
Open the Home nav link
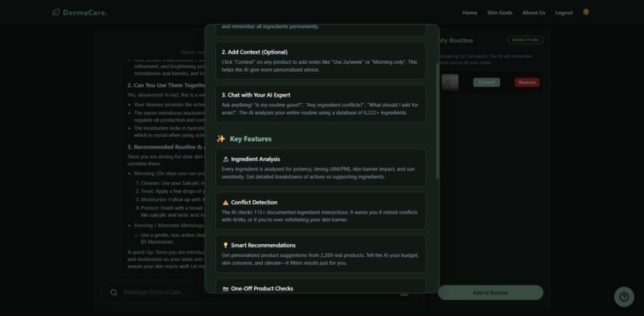[x=470, y=13]
